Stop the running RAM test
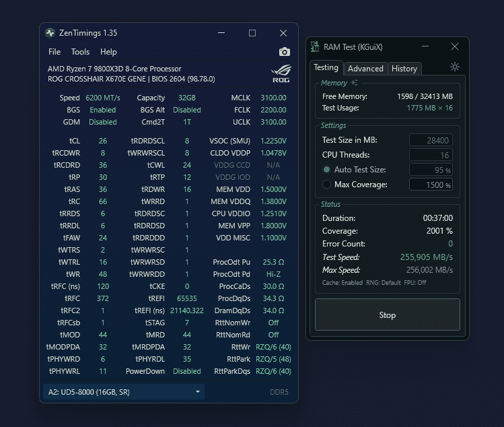Screen dimensions: 504x427 388,315
